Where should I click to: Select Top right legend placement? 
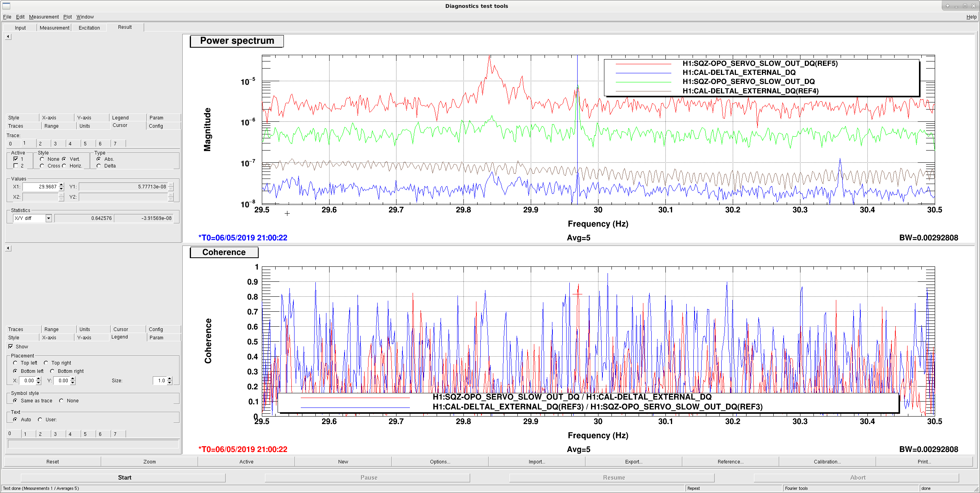46,363
